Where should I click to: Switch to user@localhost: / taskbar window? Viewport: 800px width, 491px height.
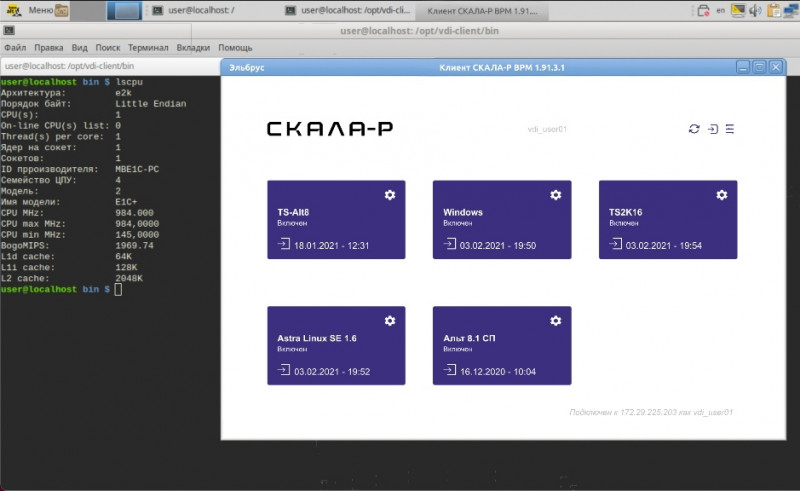click(194, 10)
